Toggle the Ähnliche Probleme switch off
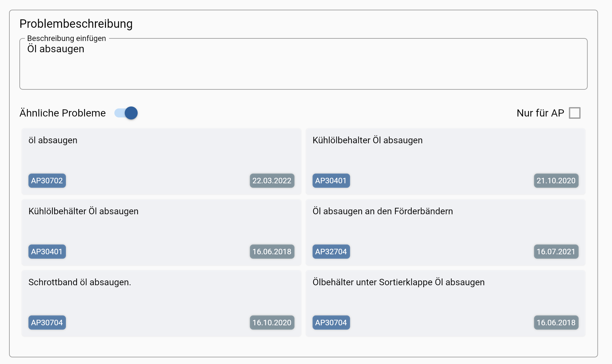Viewport: 612px width, 364px height. (x=126, y=113)
